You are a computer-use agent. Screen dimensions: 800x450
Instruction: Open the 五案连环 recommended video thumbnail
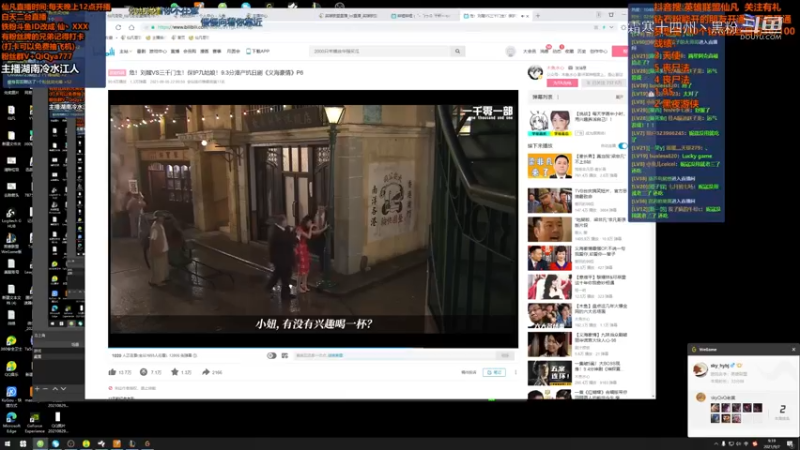tap(549, 373)
